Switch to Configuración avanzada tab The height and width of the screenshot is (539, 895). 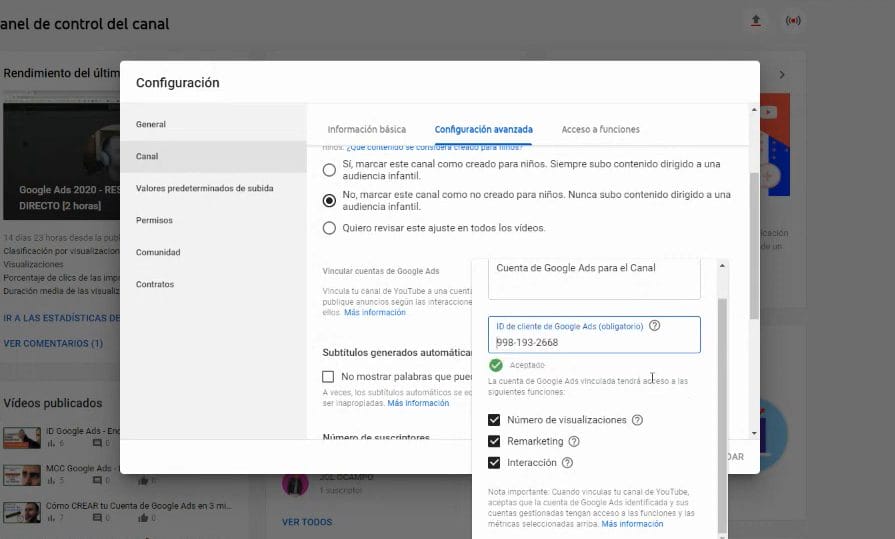(483, 130)
